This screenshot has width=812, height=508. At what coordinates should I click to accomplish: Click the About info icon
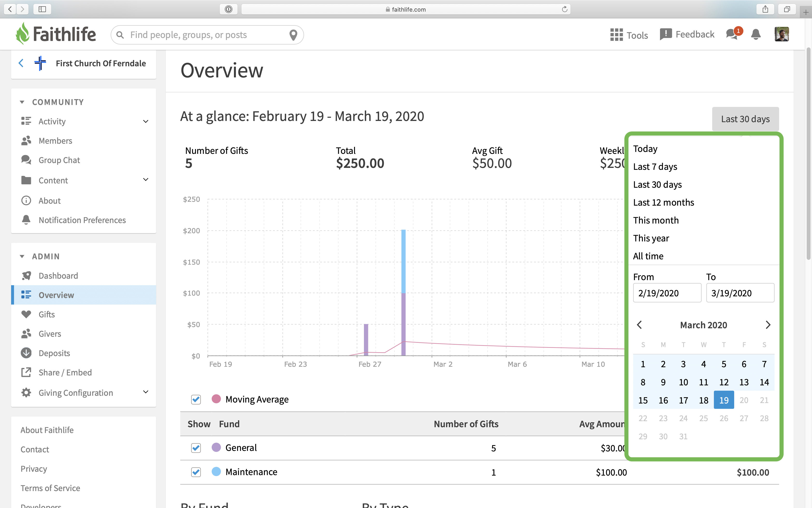click(x=26, y=201)
